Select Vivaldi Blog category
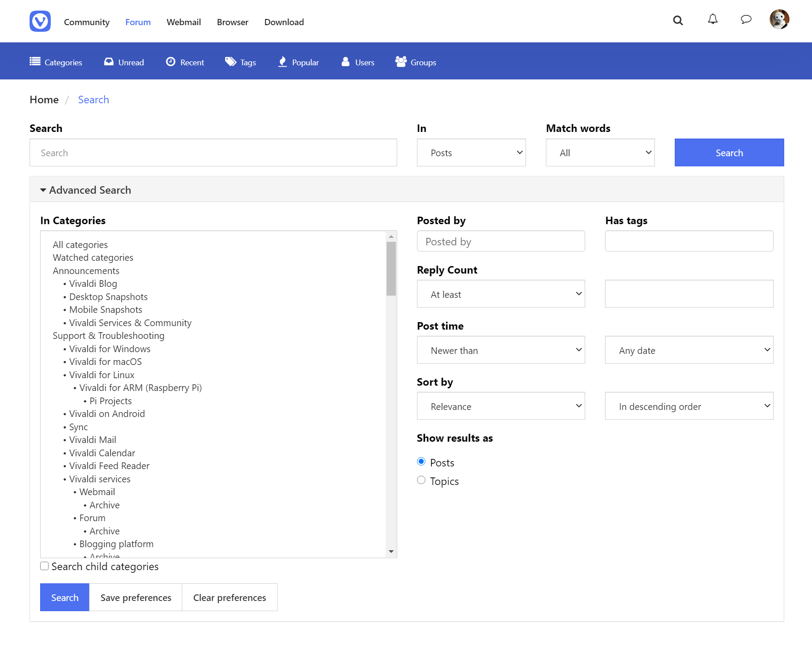 tap(93, 284)
